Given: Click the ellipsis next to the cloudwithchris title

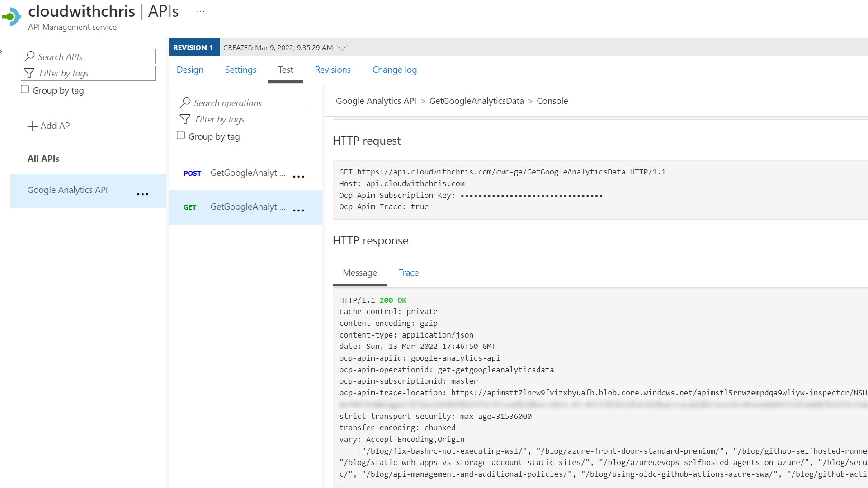Looking at the screenshot, I should [200, 11].
